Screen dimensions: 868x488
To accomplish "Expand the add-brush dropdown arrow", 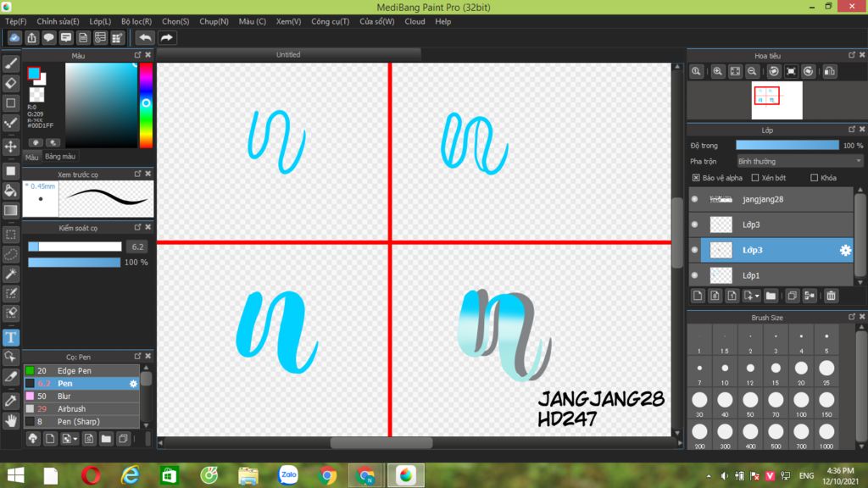I will click(75, 440).
